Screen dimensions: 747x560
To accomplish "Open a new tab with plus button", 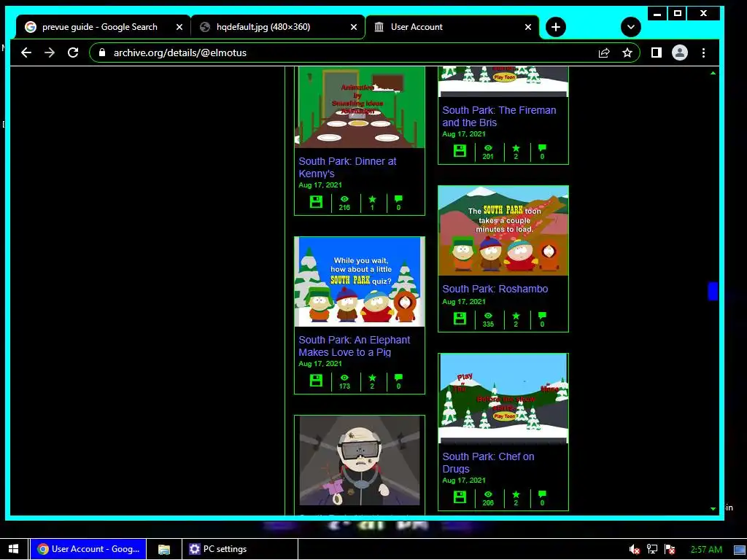I will [555, 27].
